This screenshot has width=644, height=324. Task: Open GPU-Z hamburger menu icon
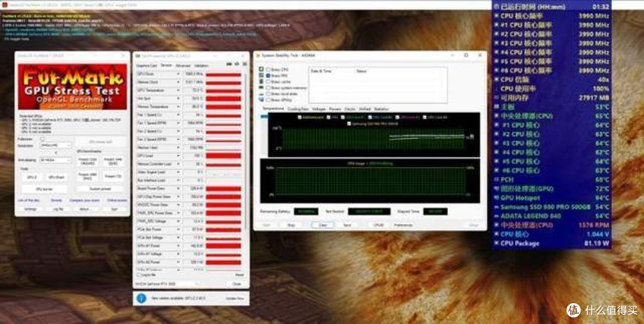click(x=244, y=64)
